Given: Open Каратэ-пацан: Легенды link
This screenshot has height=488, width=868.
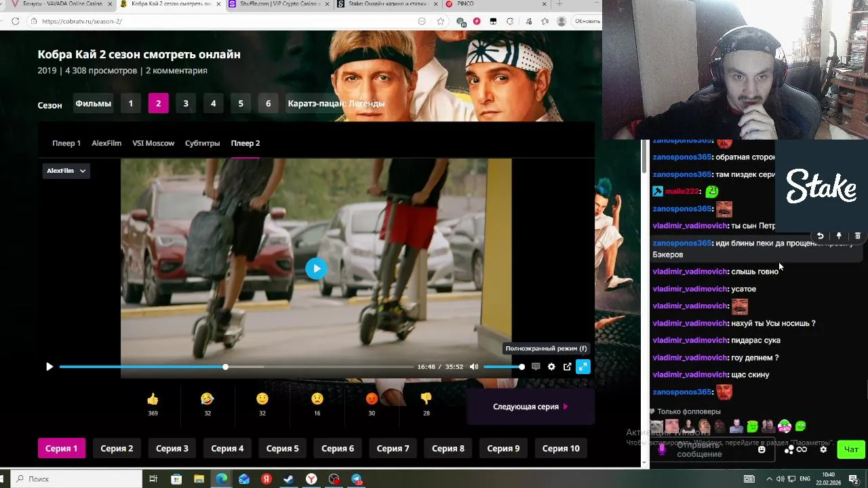Looking at the screenshot, I should [336, 104].
